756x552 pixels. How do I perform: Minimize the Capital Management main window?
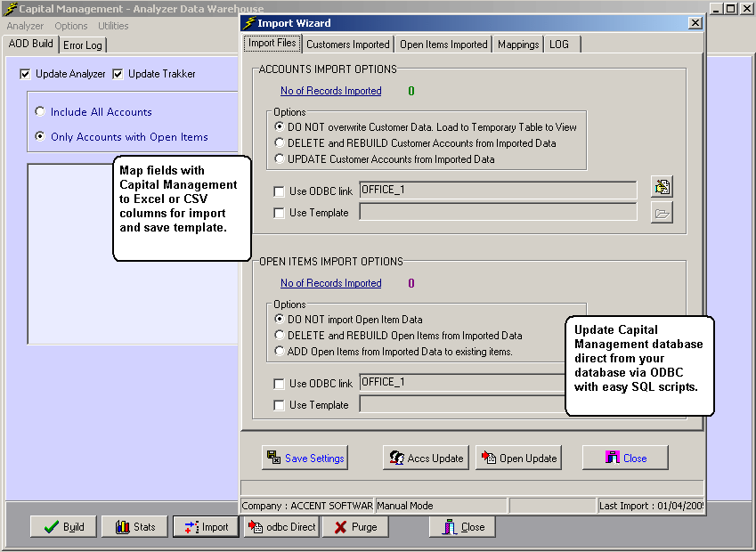point(717,8)
